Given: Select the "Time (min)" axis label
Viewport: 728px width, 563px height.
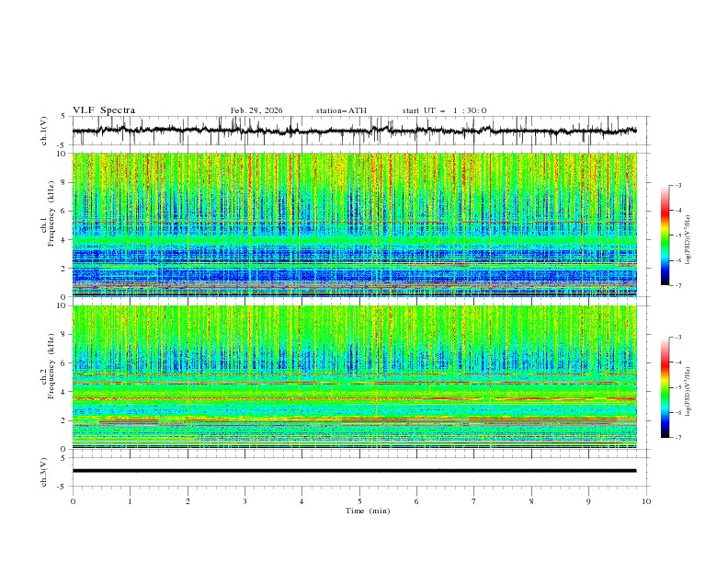Looking at the screenshot, I should tap(368, 511).
